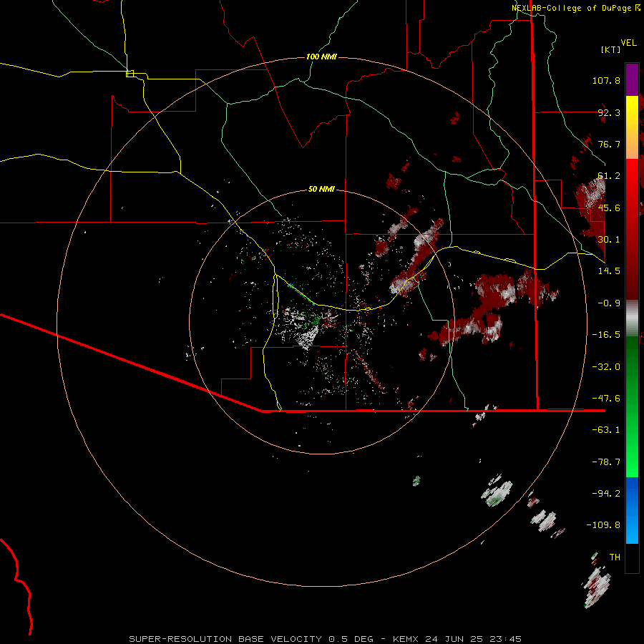The height and width of the screenshot is (644, 644).
Task: Click the [KT] units label
Action: pos(611,49)
